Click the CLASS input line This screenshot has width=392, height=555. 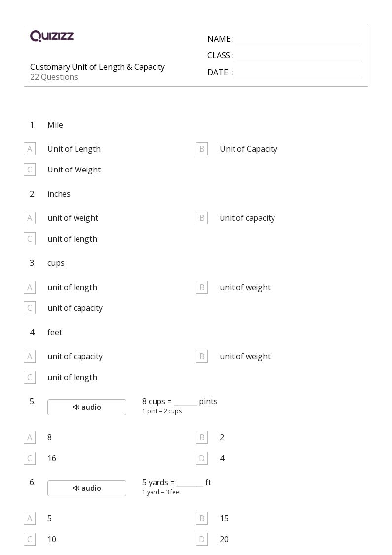point(298,56)
